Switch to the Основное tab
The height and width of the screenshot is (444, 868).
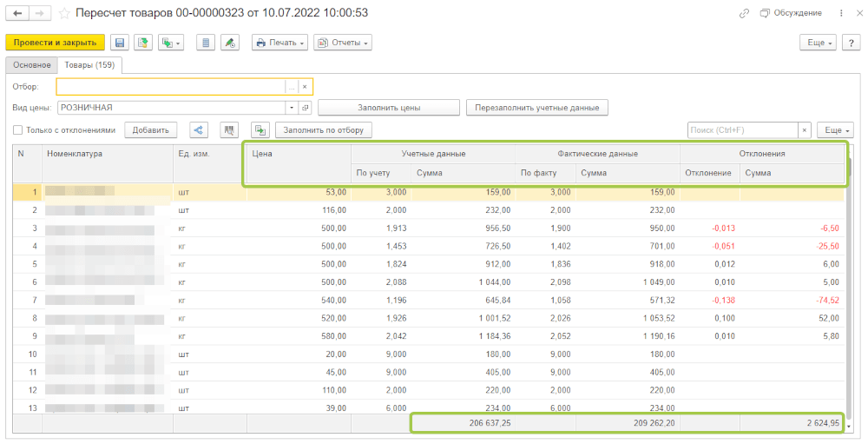(31, 65)
